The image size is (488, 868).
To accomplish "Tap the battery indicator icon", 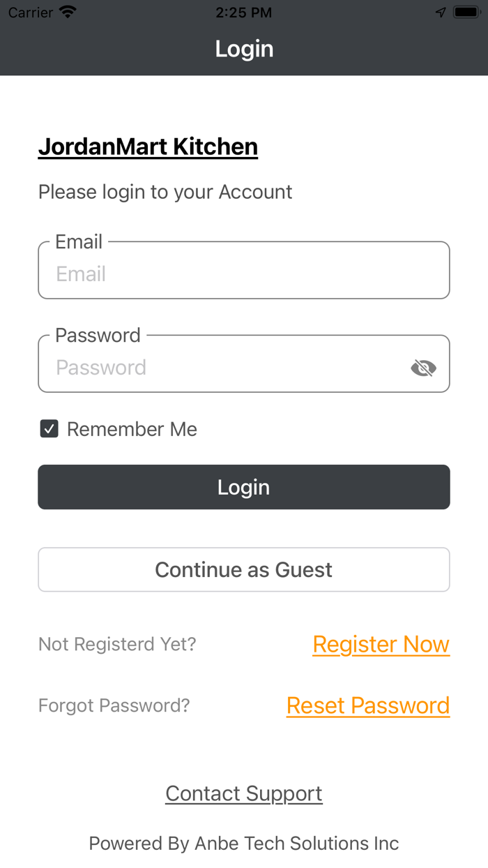I will tap(465, 12).
